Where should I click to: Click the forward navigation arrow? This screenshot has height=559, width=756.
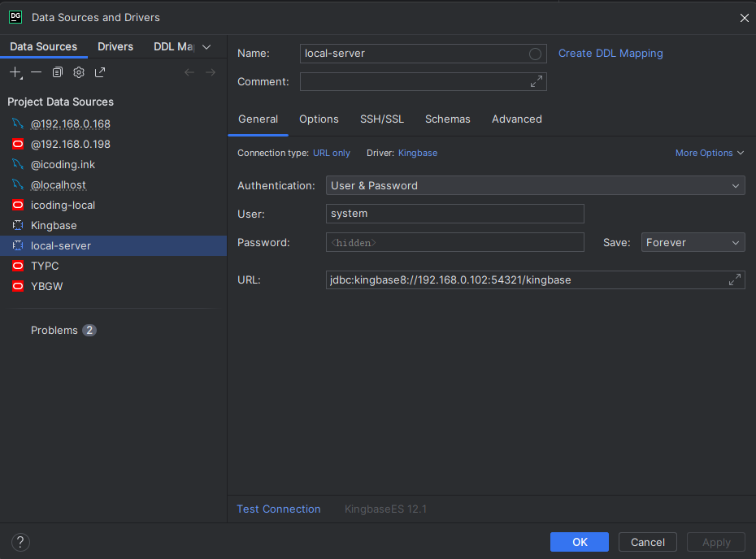coord(211,71)
